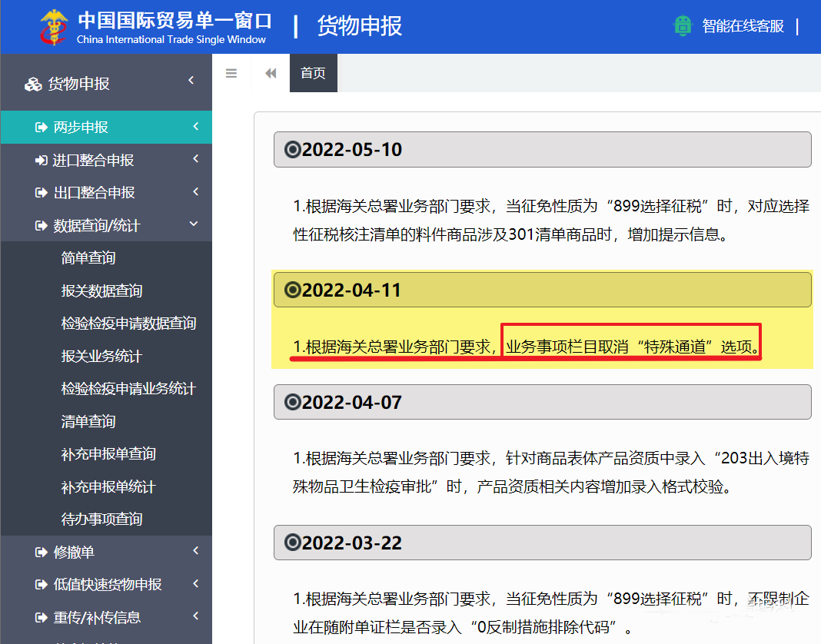
Task: Click the 2022-04-07 announcement header bar
Action: click(x=542, y=402)
